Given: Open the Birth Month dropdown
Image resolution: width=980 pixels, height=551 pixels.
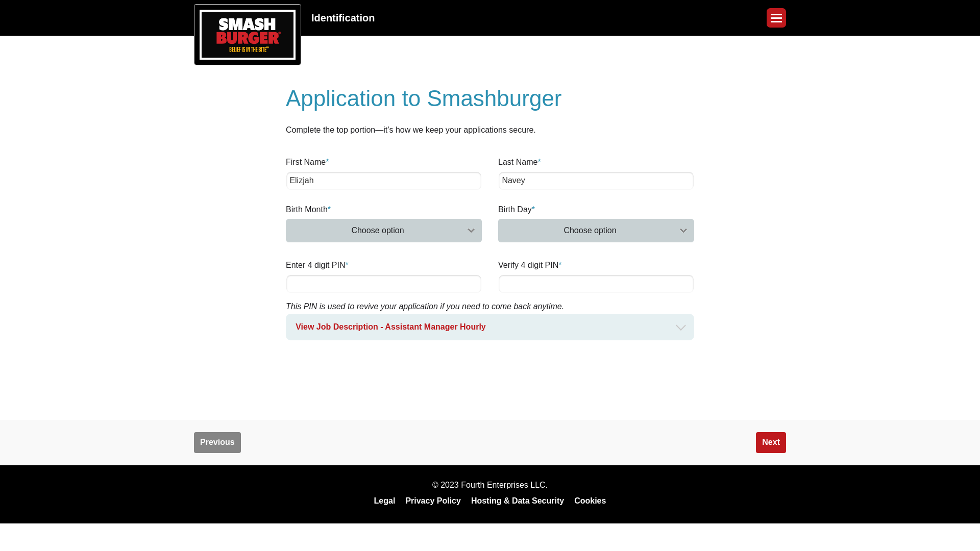Looking at the screenshot, I should coord(384,231).
